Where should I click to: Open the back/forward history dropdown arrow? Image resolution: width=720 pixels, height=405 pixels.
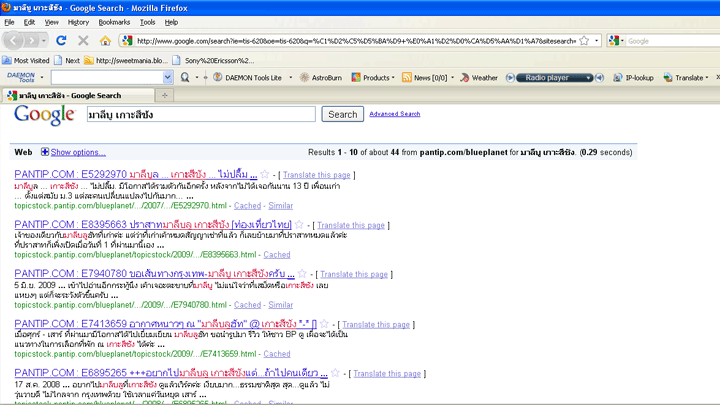pos(44,41)
